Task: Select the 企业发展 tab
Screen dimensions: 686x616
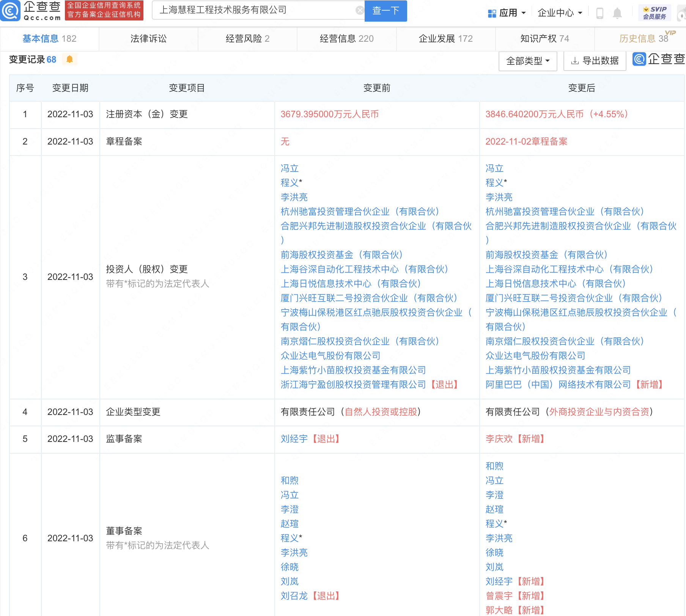Action: 445,39
